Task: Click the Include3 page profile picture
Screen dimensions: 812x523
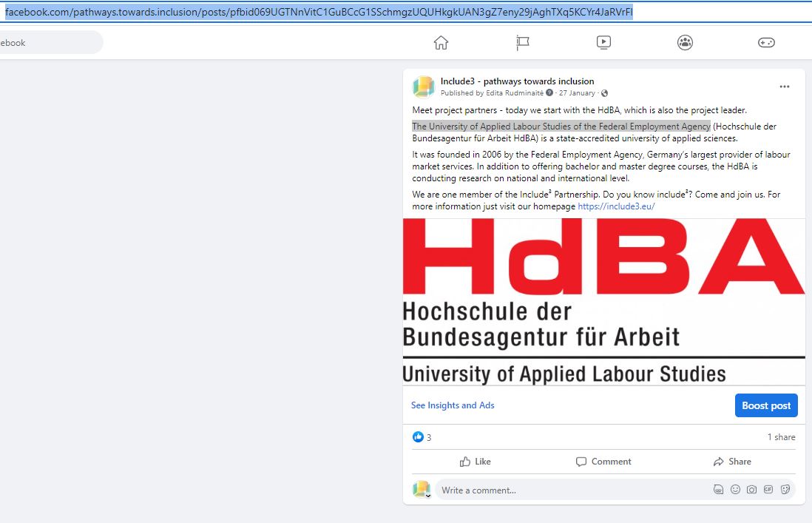Action: point(423,87)
